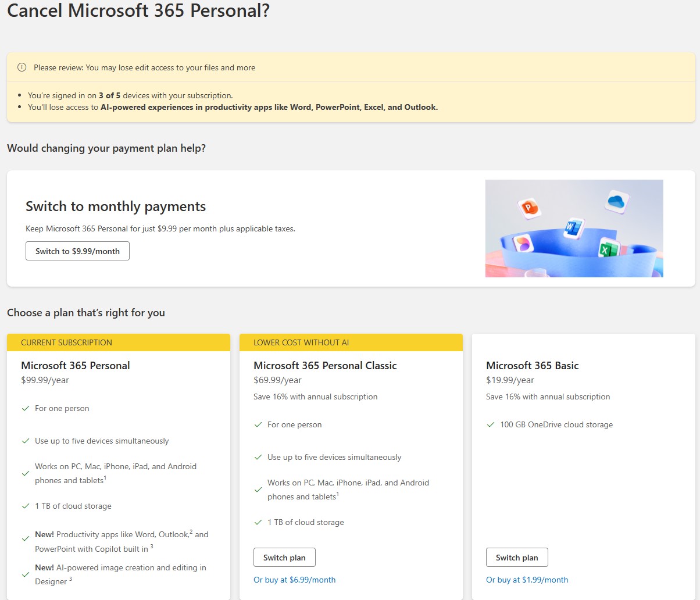Click the Copilot icon in the illustration

523,243
